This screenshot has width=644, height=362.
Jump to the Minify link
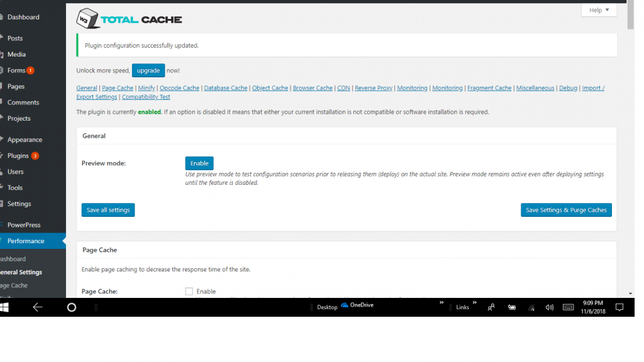point(146,88)
